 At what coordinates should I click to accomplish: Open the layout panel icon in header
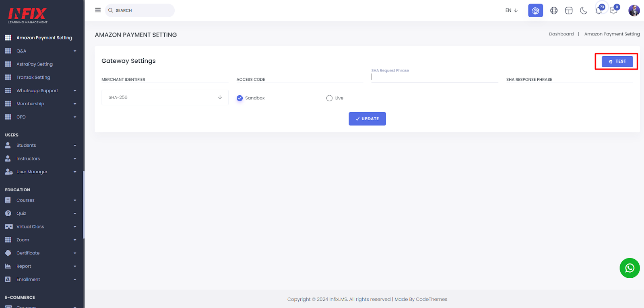pos(569,10)
